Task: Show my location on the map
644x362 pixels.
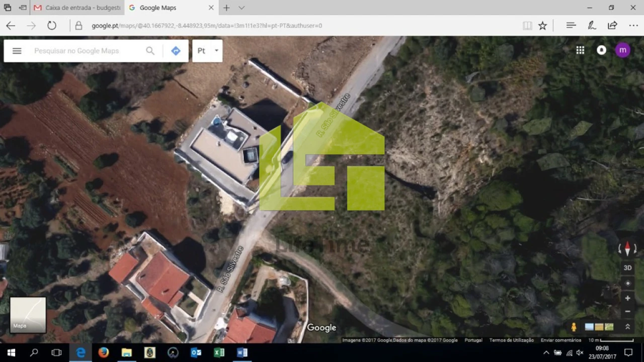Action: pyautogui.click(x=627, y=283)
